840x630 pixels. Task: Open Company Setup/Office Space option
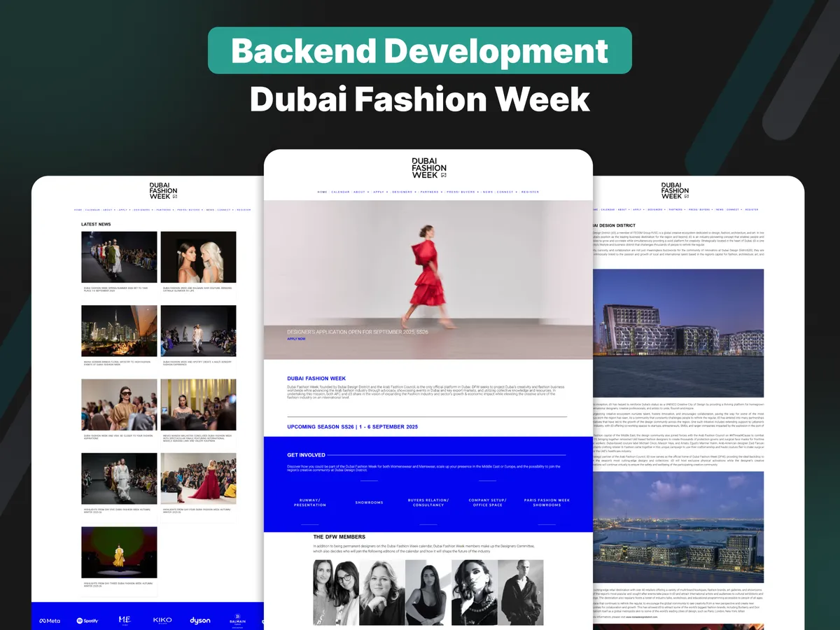click(x=487, y=503)
